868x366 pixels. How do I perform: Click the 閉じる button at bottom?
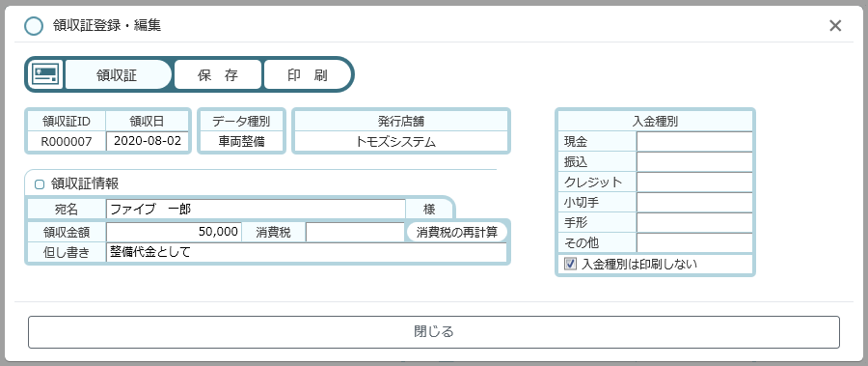click(434, 331)
